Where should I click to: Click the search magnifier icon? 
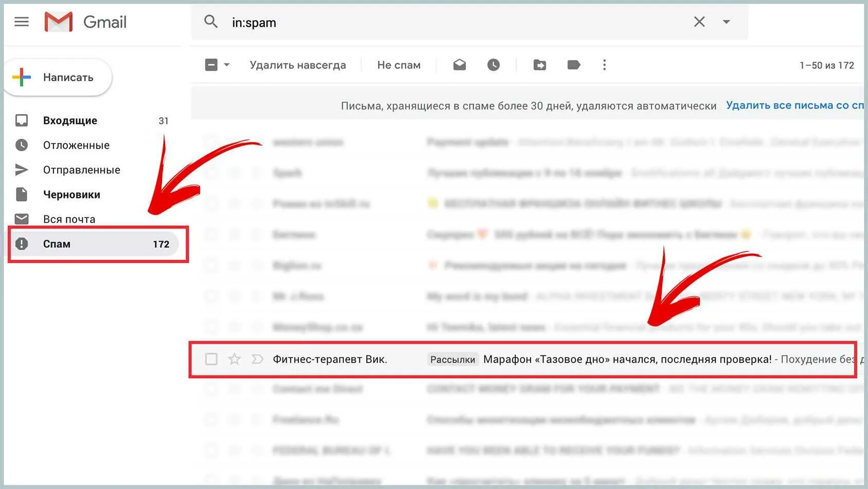[x=211, y=22]
